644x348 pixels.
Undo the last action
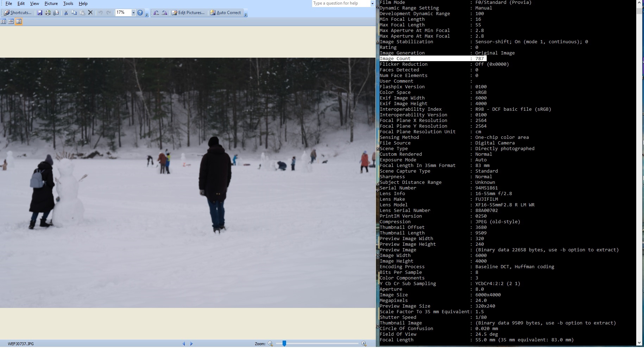point(100,13)
